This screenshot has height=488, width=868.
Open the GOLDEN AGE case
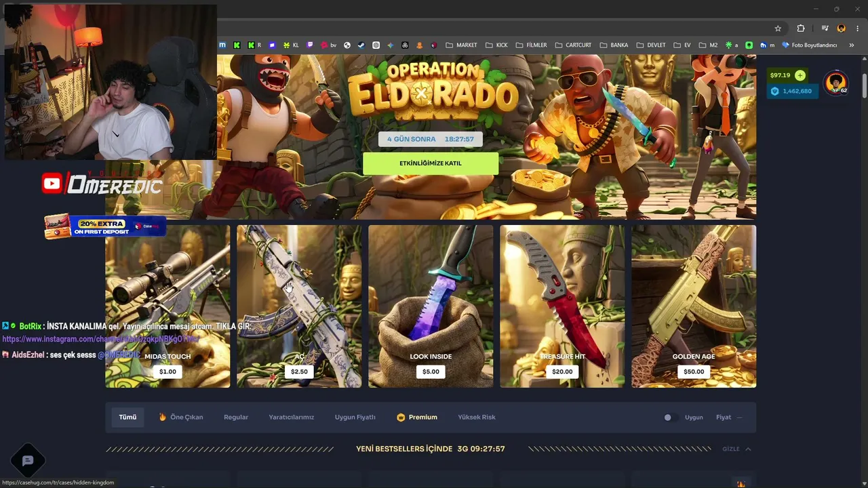pyautogui.click(x=694, y=306)
